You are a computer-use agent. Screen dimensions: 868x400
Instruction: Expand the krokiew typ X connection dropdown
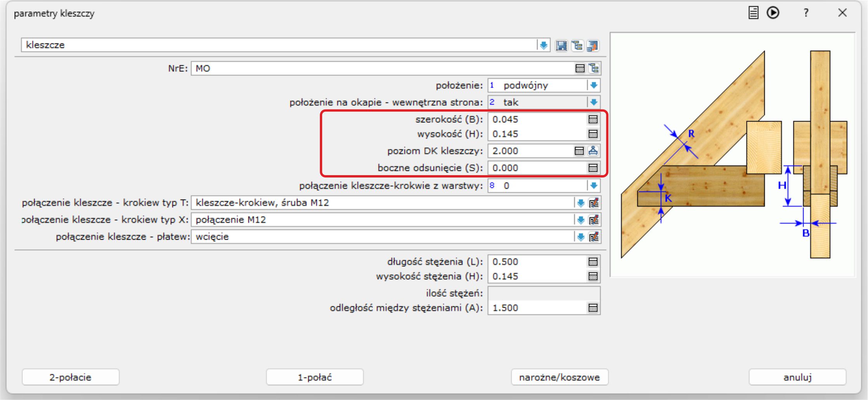[x=580, y=220]
